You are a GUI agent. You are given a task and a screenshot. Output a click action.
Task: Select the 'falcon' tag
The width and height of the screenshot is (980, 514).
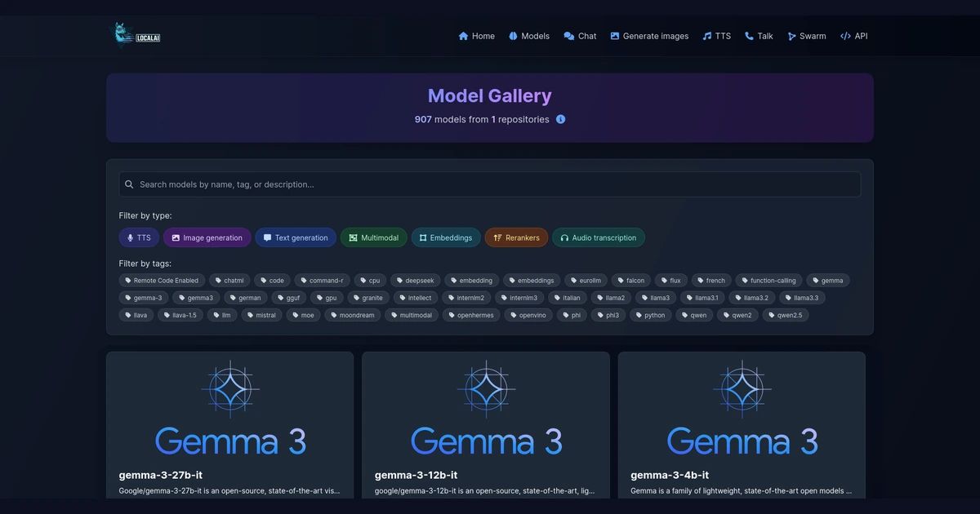click(x=630, y=280)
